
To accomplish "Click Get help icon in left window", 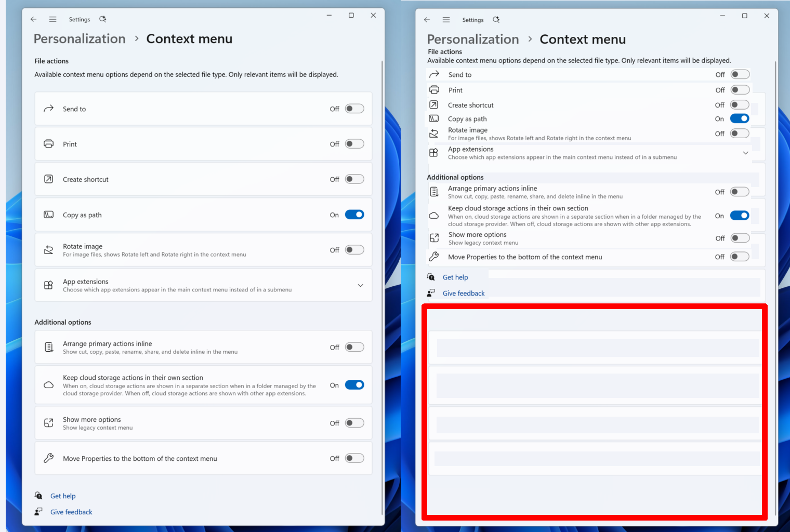I will 38,496.
